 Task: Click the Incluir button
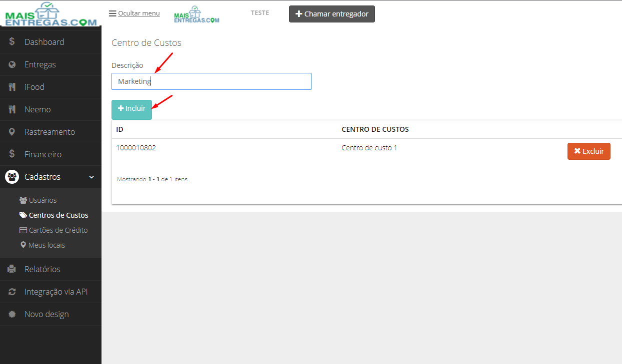(x=131, y=110)
